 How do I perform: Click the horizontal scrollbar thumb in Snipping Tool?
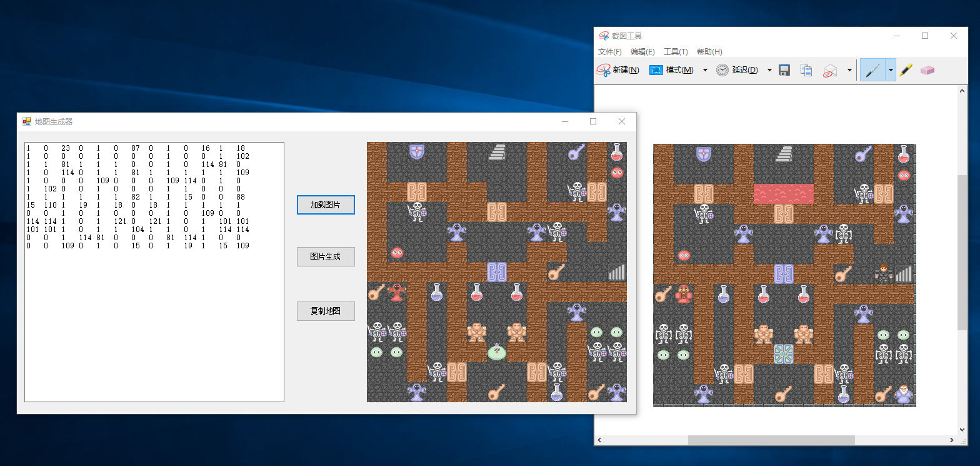[x=771, y=440]
